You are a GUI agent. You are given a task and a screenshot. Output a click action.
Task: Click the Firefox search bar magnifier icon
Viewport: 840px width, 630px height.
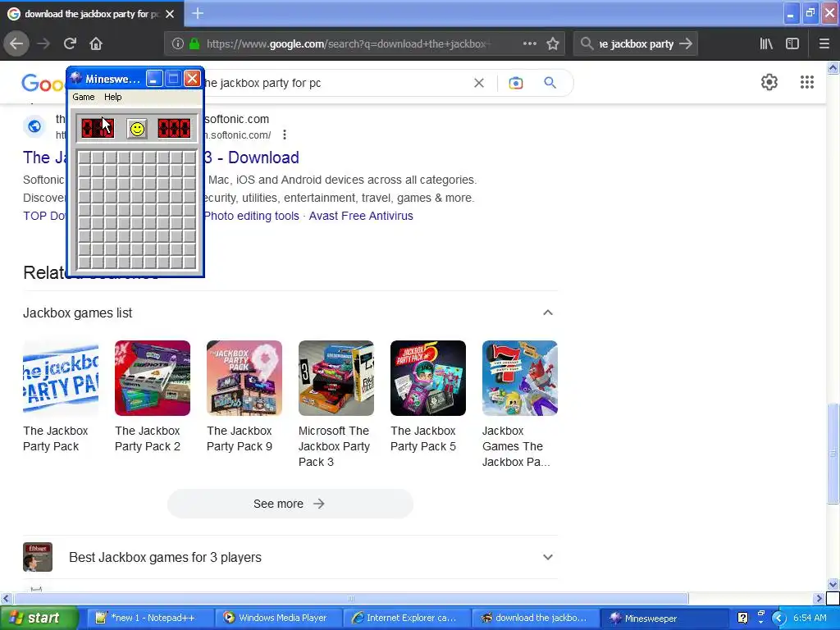[587, 44]
